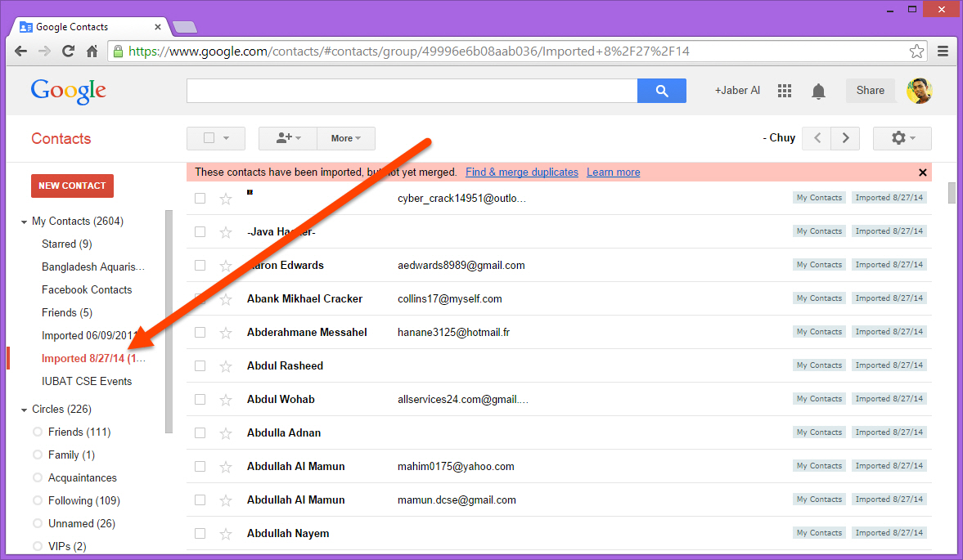Dismiss the import banner with the X
Image resolution: width=963 pixels, height=560 pixels.
point(923,172)
